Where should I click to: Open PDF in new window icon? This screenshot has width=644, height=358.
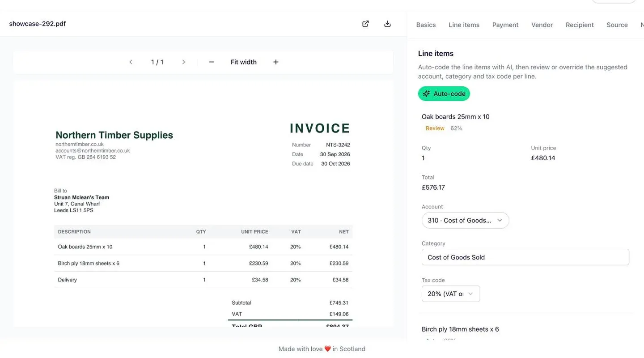pyautogui.click(x=365, y=24)
